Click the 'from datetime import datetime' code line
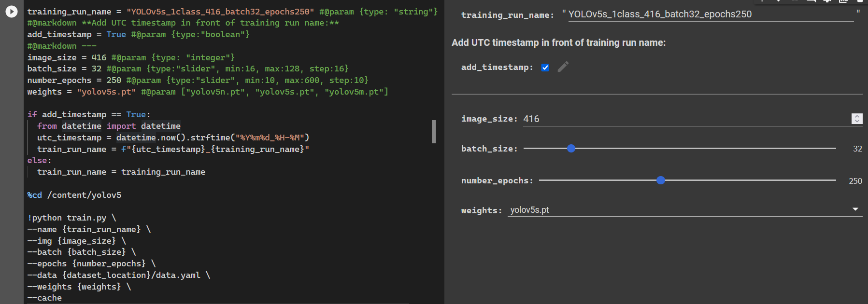The width and height of the screenshot is (868, 304). coord(109,126)
